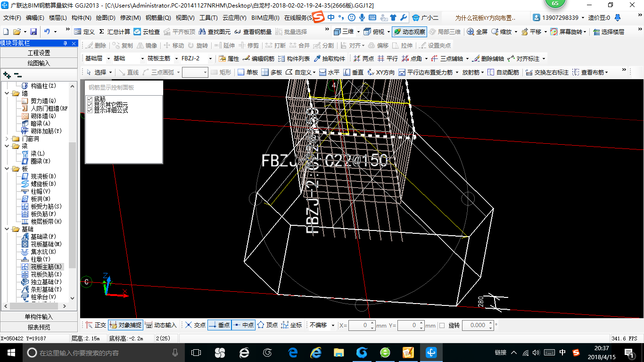Image resolution: width=644 pixels, height=362 pixels.
Task: Click 自动配筋 auto reinforcement tool
Action: pos(503,72)
